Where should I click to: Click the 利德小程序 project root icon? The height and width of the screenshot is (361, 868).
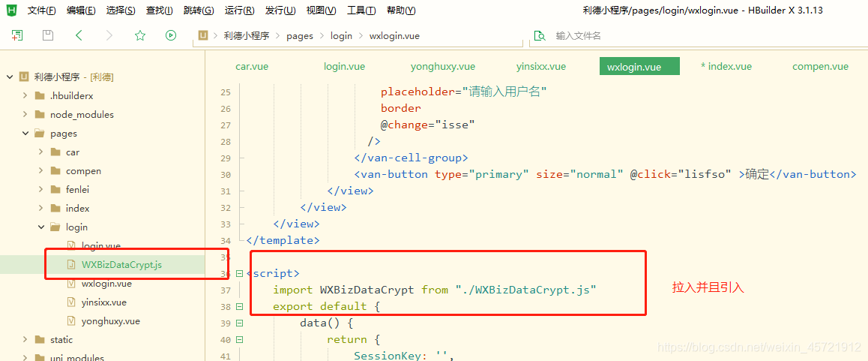click(24, 77)
